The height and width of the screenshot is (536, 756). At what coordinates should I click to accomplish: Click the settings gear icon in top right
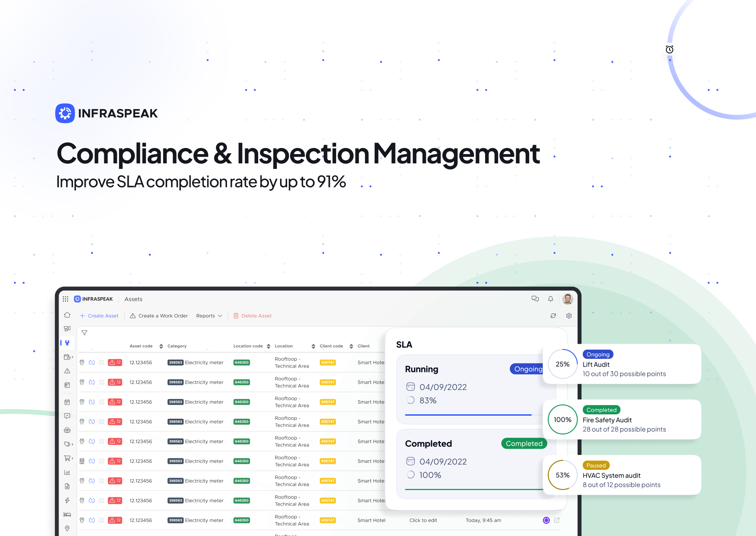click(x=569, y=316)
